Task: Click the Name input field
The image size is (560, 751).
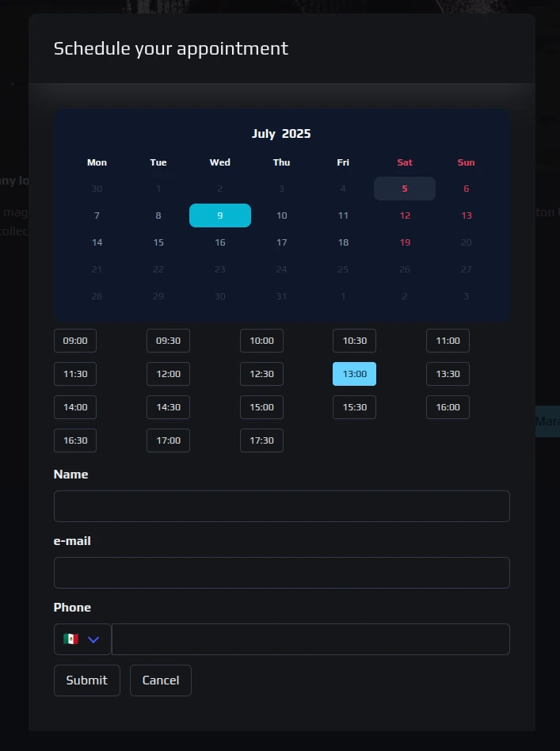Action: click(x=281, y=506)
